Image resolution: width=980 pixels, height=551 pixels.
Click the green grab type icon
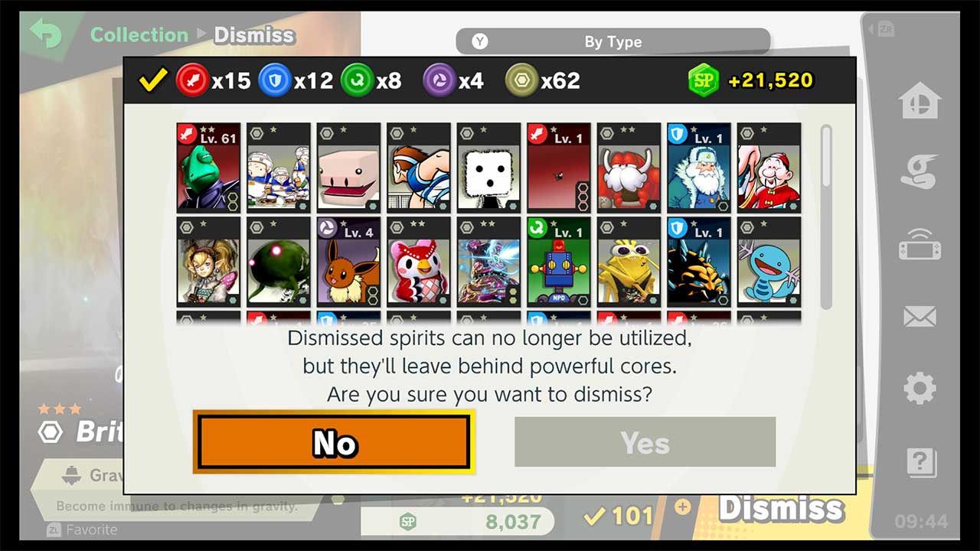tap(357, 80)
